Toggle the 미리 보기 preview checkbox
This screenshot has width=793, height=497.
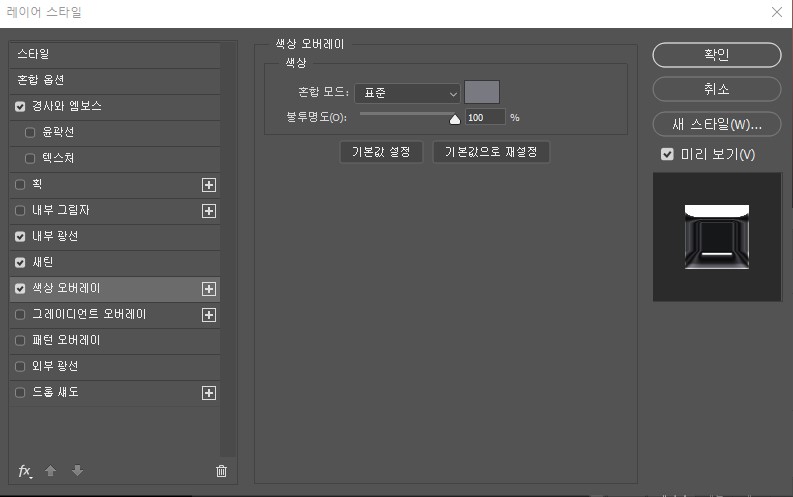(x=667, y=154)
